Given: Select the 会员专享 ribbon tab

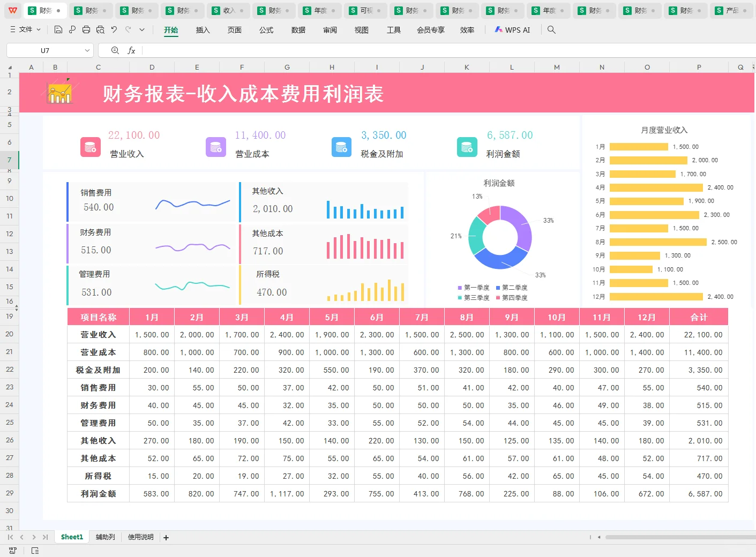Looking at the screenshot, I should [431, 30].
